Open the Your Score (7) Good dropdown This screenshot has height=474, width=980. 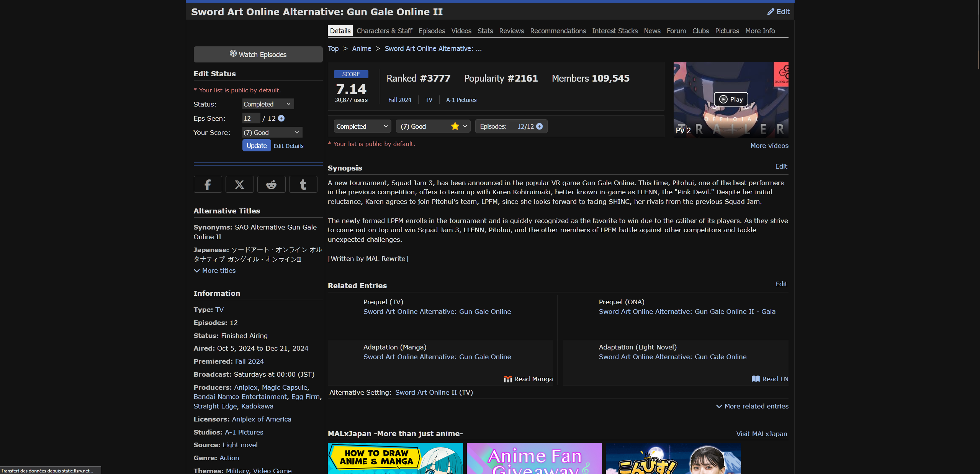point(272,133)
